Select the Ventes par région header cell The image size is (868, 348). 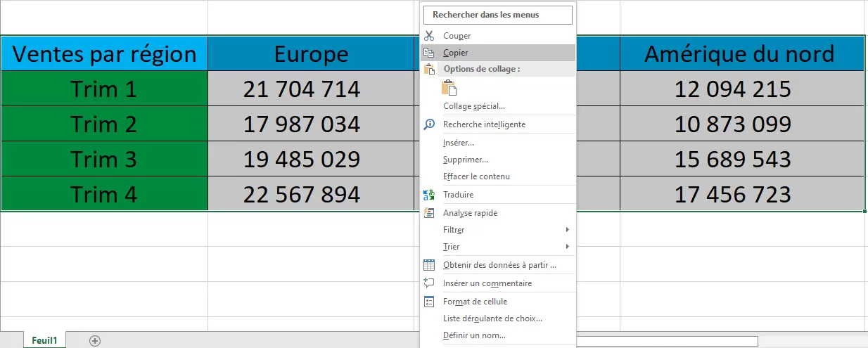point(104,53)
